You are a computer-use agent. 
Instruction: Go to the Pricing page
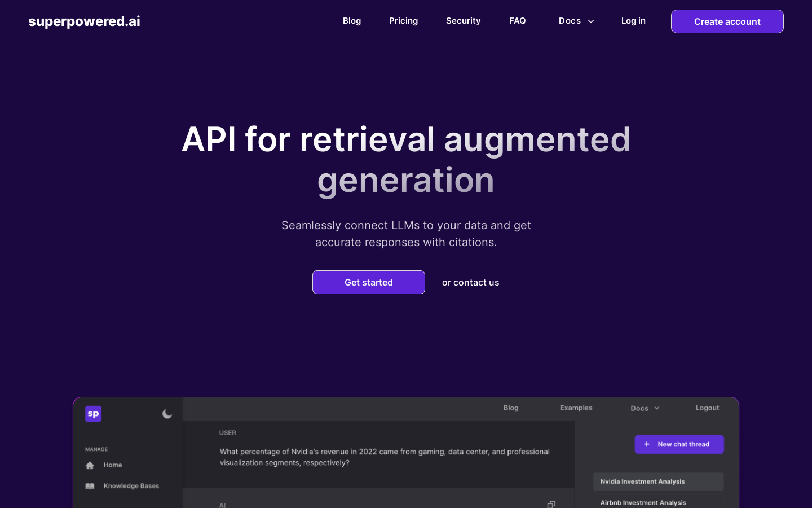(403, 21)
